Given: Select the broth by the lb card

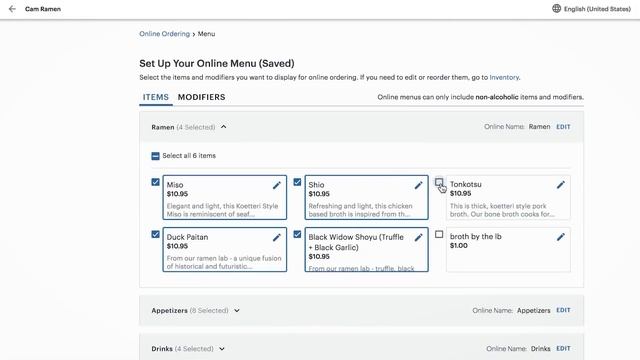Looking at the screenshot, I should coord(508,250).
